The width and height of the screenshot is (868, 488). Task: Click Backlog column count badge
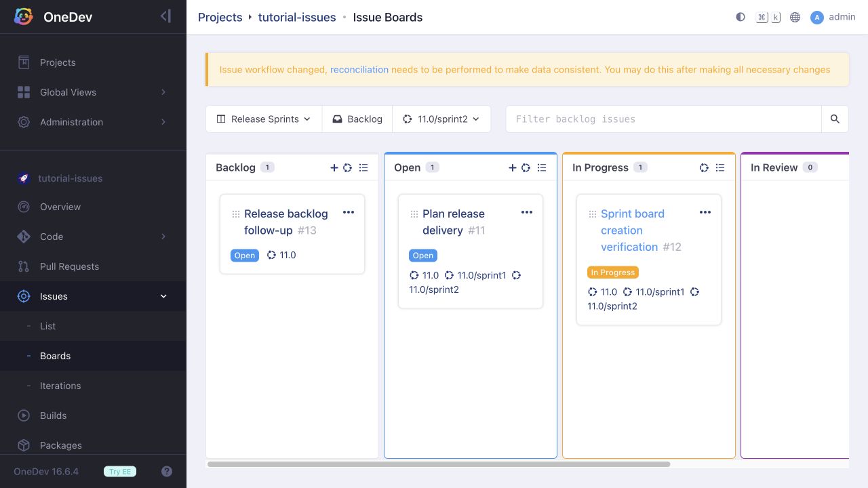[x=267, y=167]
